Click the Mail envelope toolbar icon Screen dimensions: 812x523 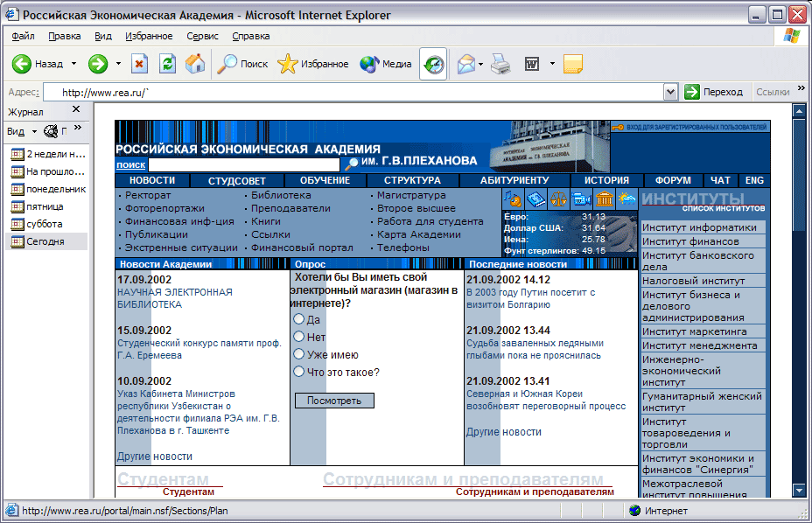[466, 64]
